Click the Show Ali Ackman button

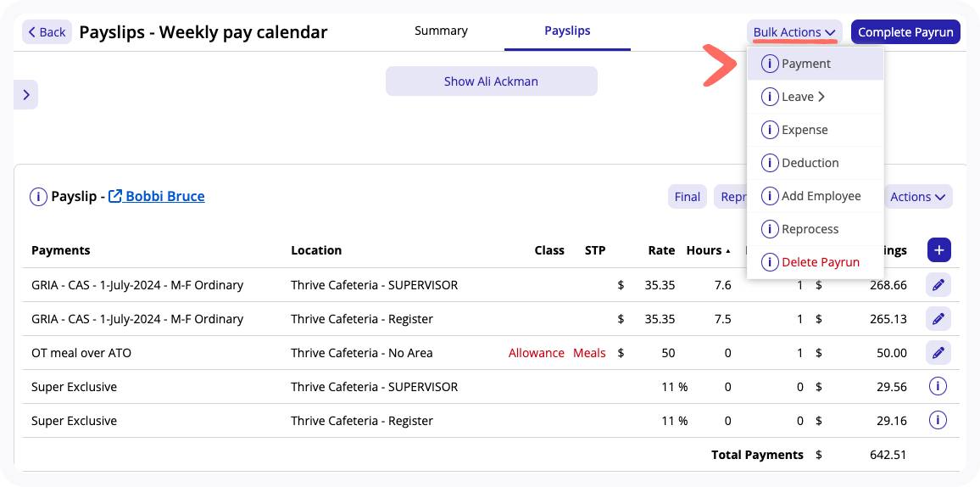click(x=491, y=81)
